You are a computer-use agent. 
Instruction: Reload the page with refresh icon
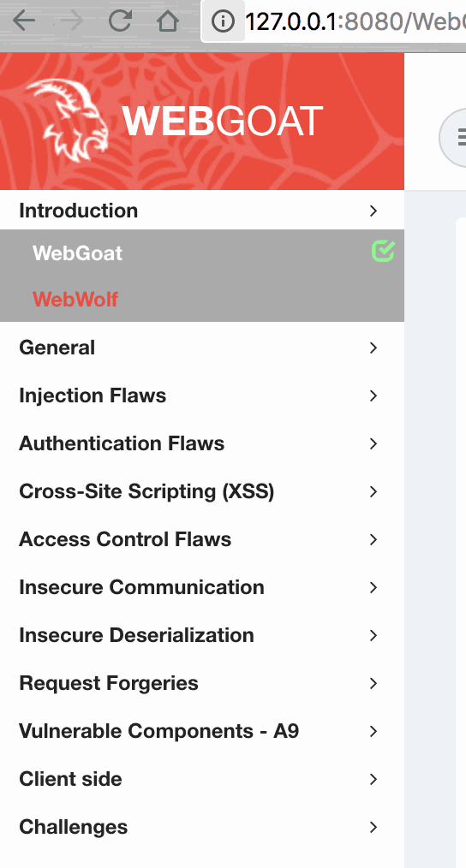coord(120,21)
